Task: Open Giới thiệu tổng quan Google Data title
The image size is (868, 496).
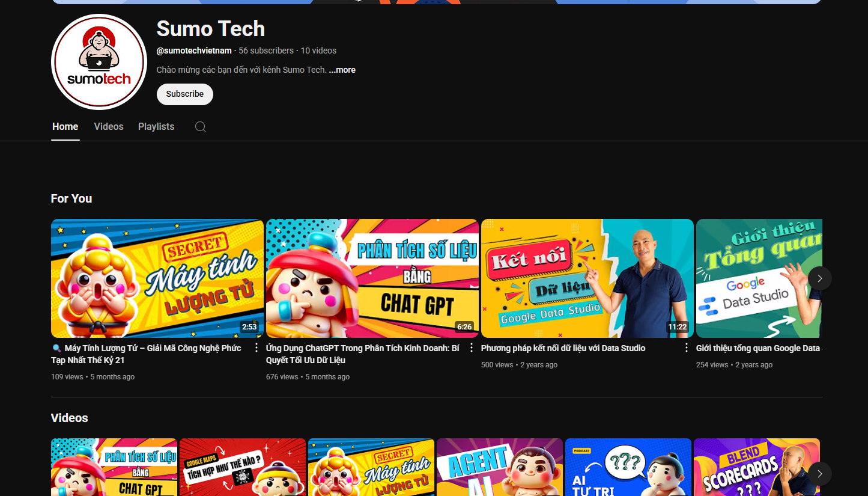Action: tap(758, 348)
